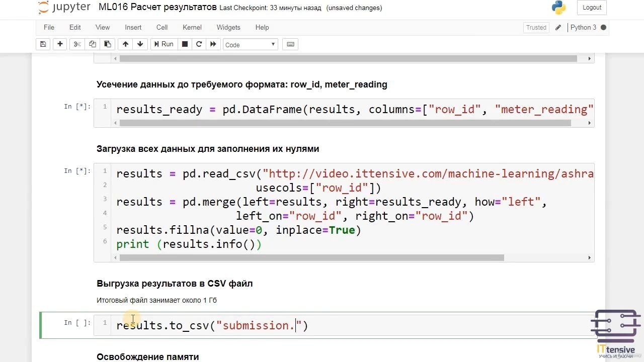
Task: Click the Python 3 kernel name
Action: [583, 28]
